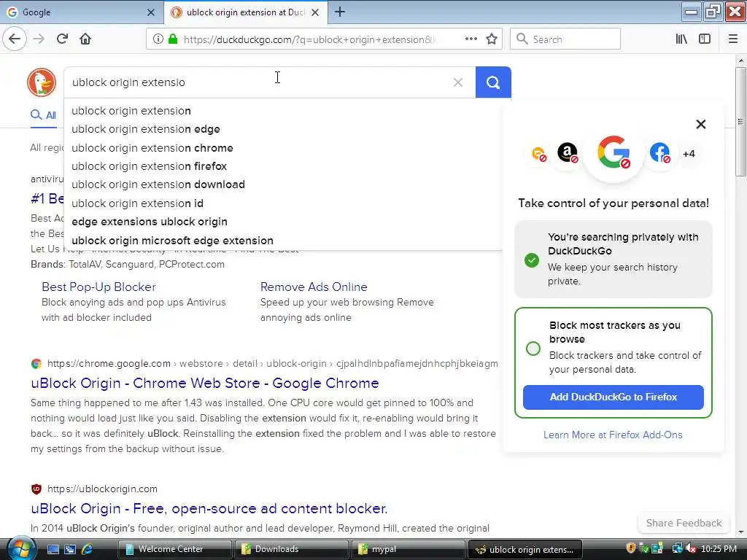The width and height of the screenshot is (747, 560).
Task: Switch to Welcome Center taskbar window
Action: click(x=174, y=549)
